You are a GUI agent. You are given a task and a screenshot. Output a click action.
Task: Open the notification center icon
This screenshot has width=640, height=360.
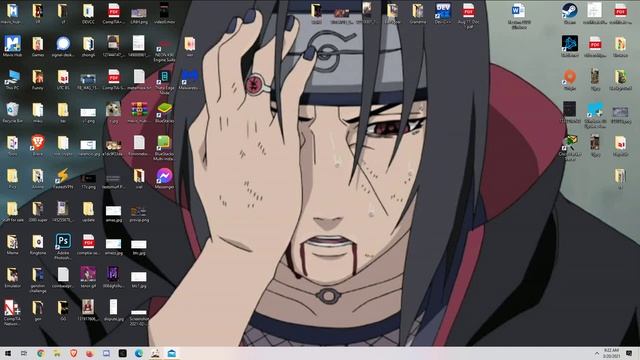point(629,353)
